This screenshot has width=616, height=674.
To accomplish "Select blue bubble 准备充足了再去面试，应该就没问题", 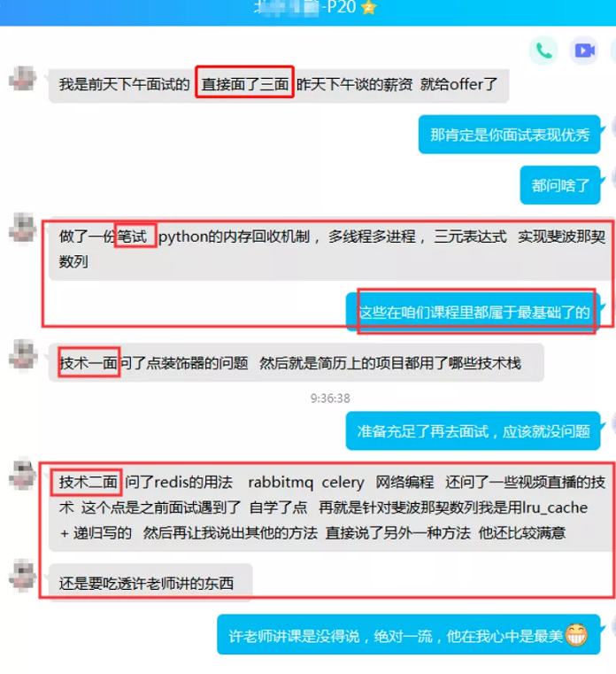I will coord(474,430).
